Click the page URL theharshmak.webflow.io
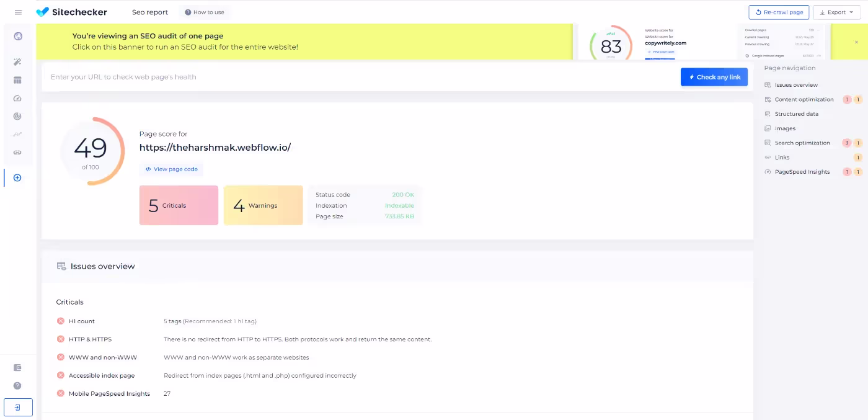Image resolution: width=868 pixels, height=420 pixels. (x=215, y=148)
